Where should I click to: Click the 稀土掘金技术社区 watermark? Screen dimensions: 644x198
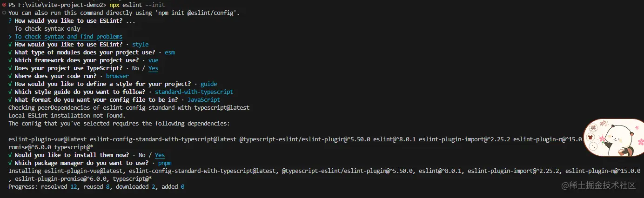(598, 185)
